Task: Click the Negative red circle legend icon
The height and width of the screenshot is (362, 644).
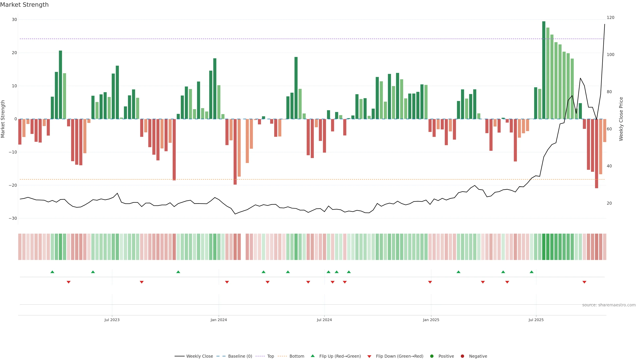Action: (x=462, y=356)
